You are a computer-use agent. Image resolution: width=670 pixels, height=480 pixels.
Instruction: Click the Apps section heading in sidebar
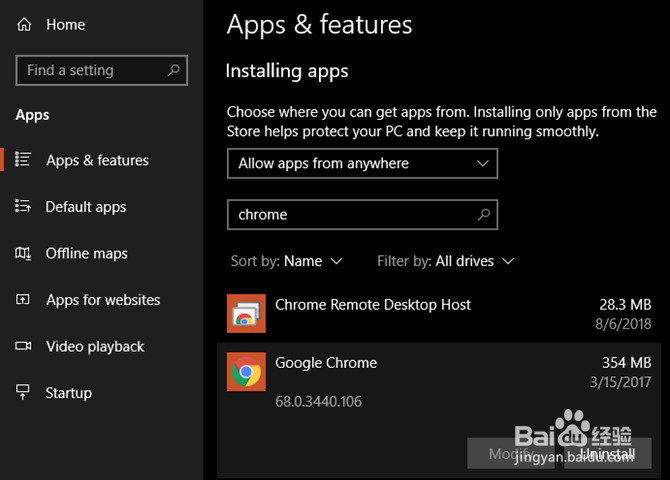click(32, 115)
